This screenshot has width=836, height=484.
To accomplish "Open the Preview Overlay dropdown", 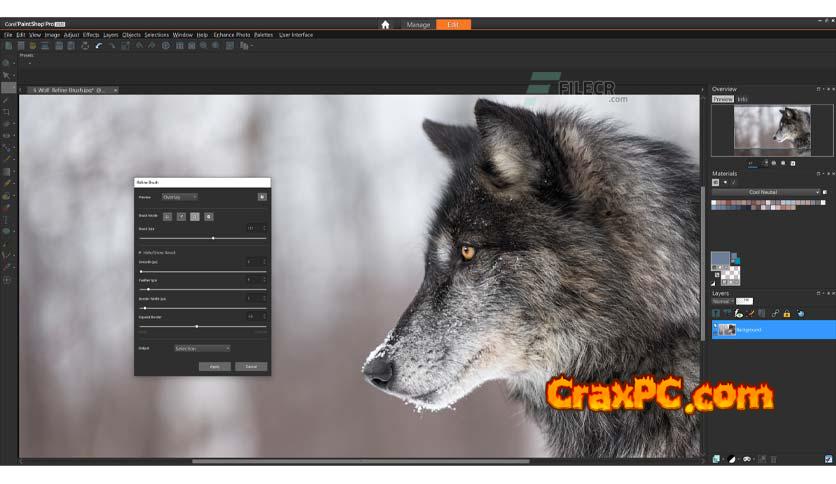I will pyautogui.click(x=180, y=197).
